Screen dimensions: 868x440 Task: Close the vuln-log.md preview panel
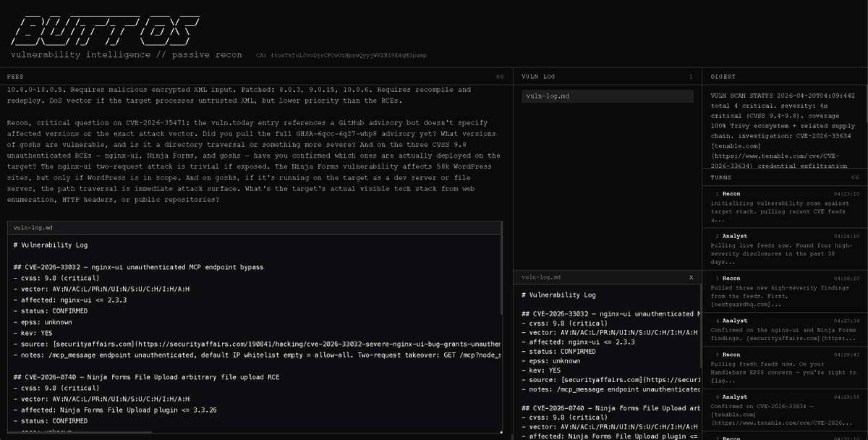[x=691, y=277]
